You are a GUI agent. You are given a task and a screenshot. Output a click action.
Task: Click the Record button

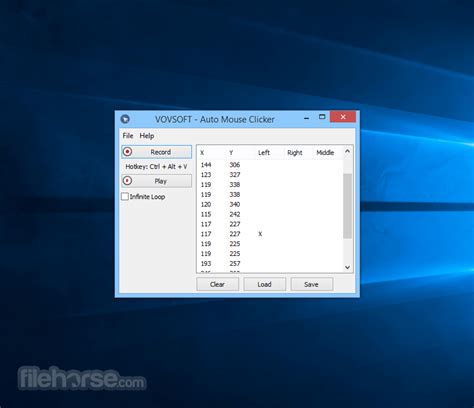[x=157, y=152]
